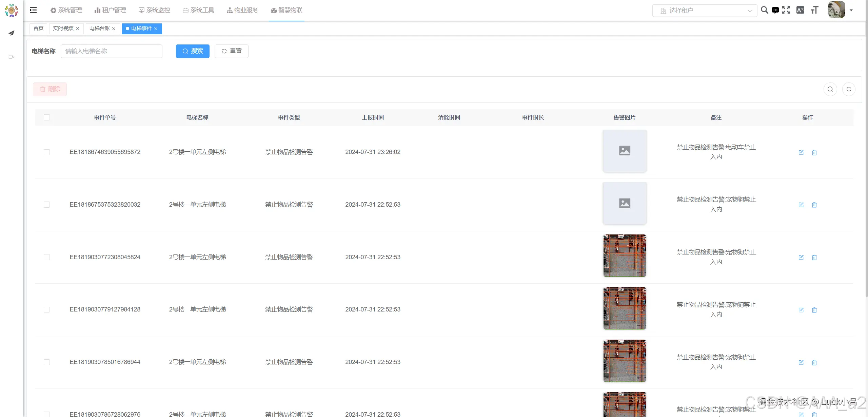Image resolution: width=868 pixels, height=417 pixels.
Task: Open the 系统管理 top menu
Action: [66, 10]
